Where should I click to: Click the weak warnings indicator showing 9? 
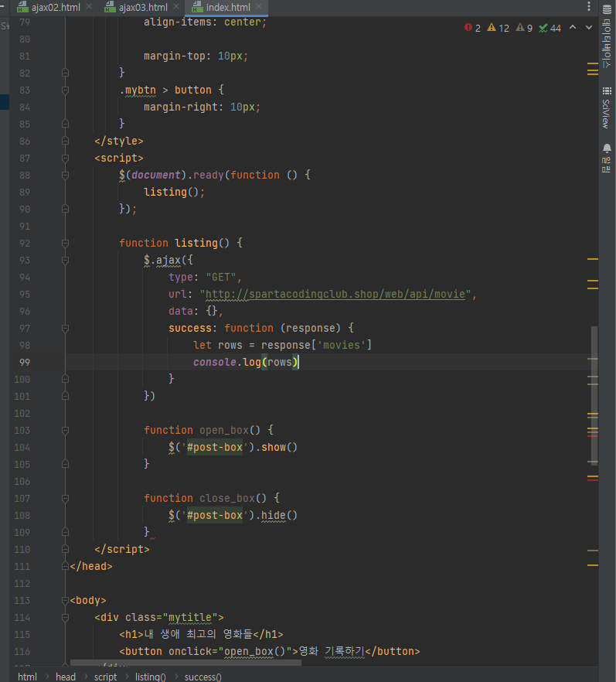coord(524,28)
